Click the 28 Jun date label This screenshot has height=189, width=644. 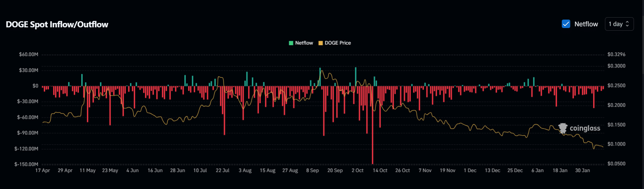[x=178, y=170]
